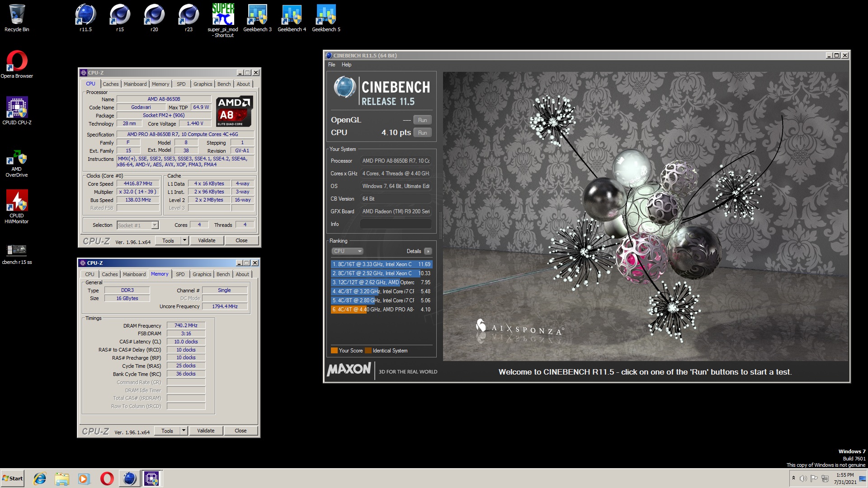Select ranking row 6 AMD PRO A8 4.10
Image resolution: width=868 pixels, height=488 pixels.
click(x=382, y=310)
